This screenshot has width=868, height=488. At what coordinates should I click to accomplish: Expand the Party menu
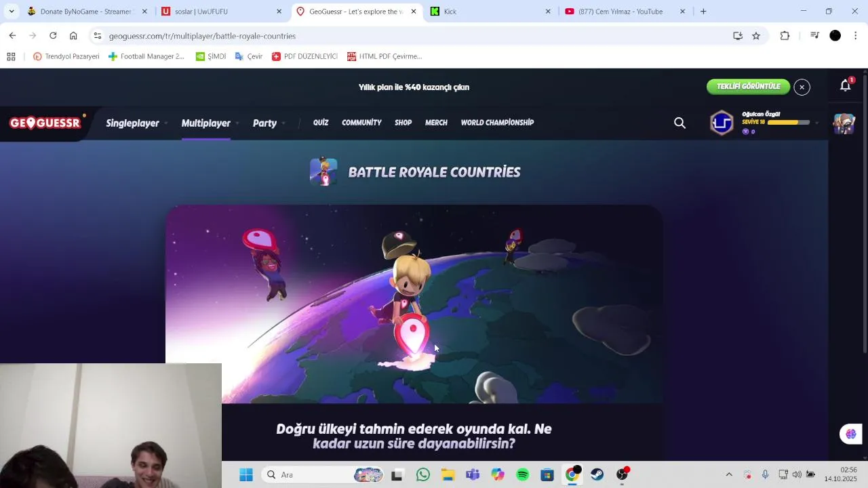point(269,123)
